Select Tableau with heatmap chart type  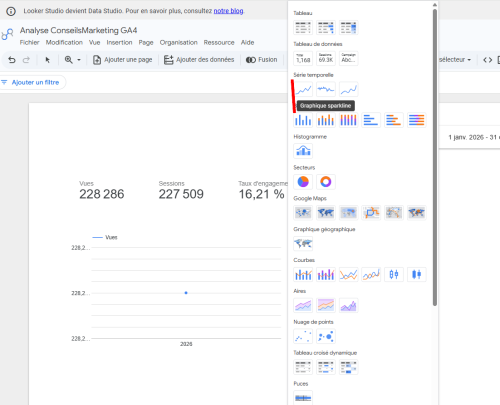point(348,28)
